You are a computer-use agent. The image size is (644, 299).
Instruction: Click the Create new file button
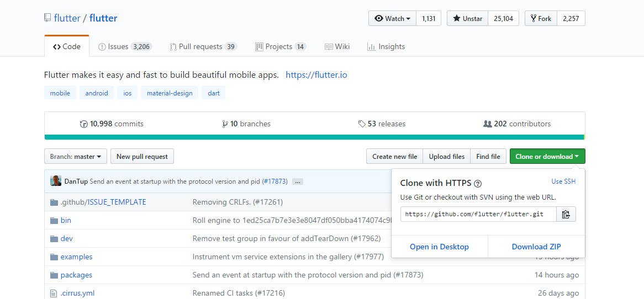395,156
